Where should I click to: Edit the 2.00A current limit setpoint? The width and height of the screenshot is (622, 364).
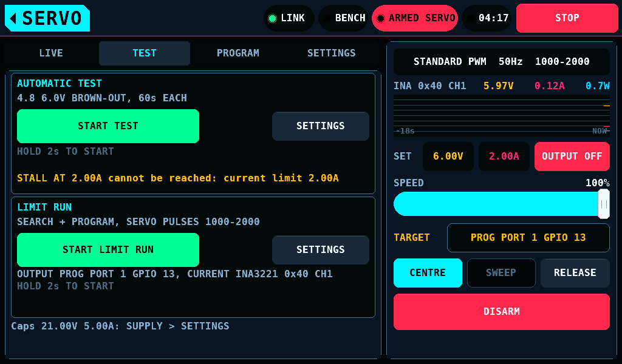click(x=504, y=157)
